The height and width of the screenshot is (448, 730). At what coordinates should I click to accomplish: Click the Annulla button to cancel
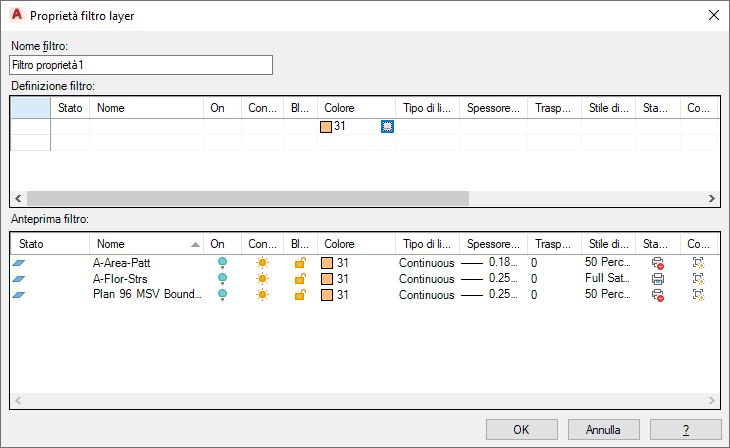(603, 429)
